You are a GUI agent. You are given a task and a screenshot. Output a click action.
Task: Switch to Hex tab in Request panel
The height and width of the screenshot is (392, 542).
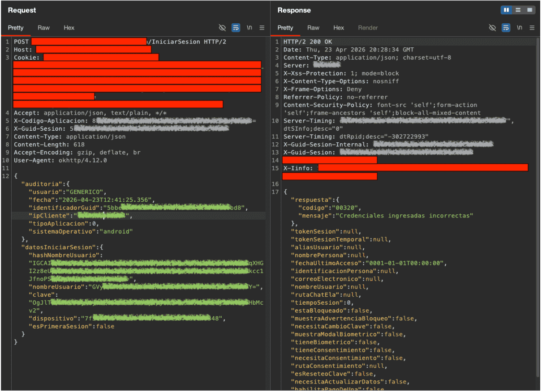click(x=69, y=28)
